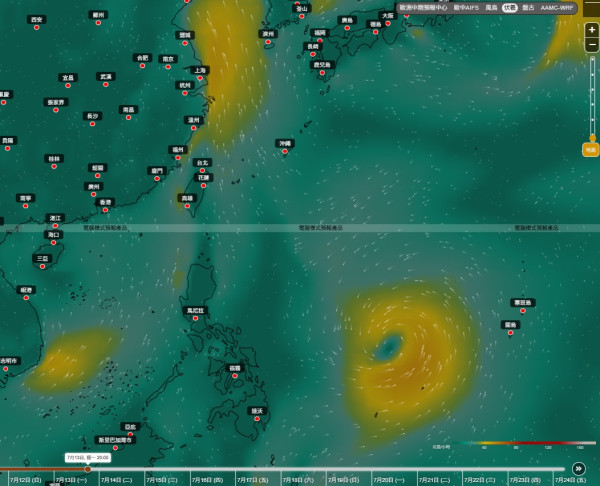Click the red marker for 台北 (Taipei)
This screenshot has height=486, width=600.
[202, 171]
